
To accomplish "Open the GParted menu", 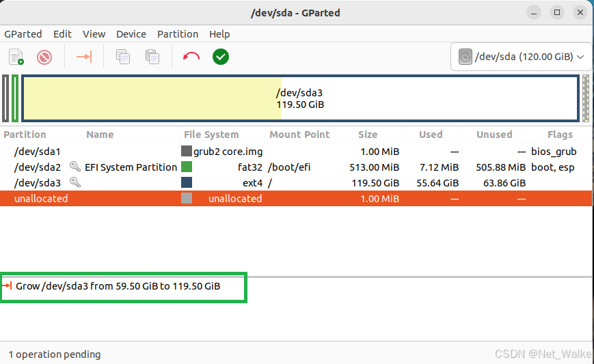I will [x=23, y=34].
